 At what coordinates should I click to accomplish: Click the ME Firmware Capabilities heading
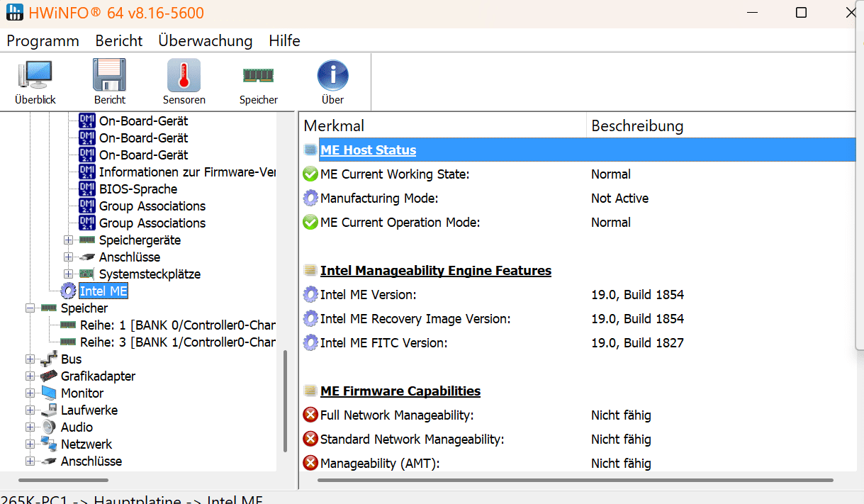[x=400, y=391]
